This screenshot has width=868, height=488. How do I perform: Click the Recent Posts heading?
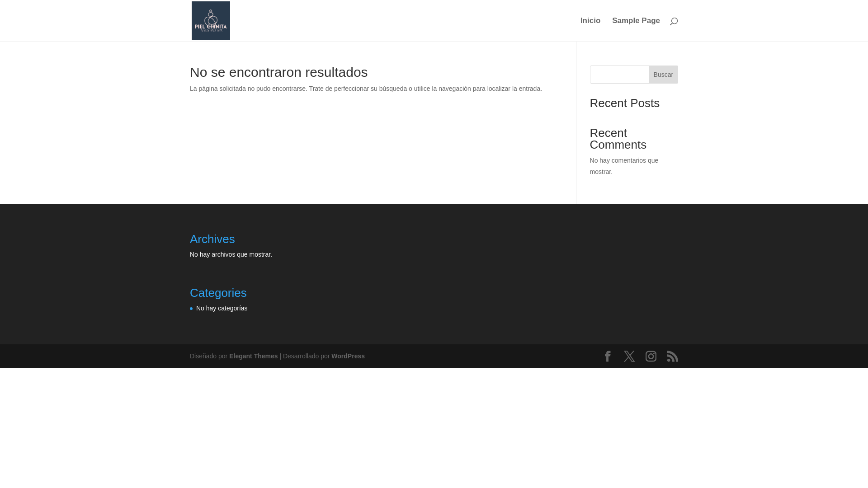pos(624,103)
